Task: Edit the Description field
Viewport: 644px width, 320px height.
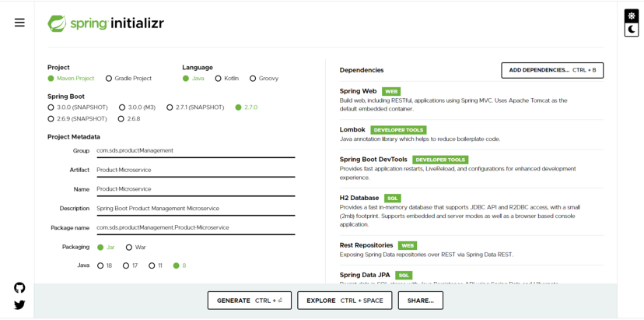Action: click(195, 209)
